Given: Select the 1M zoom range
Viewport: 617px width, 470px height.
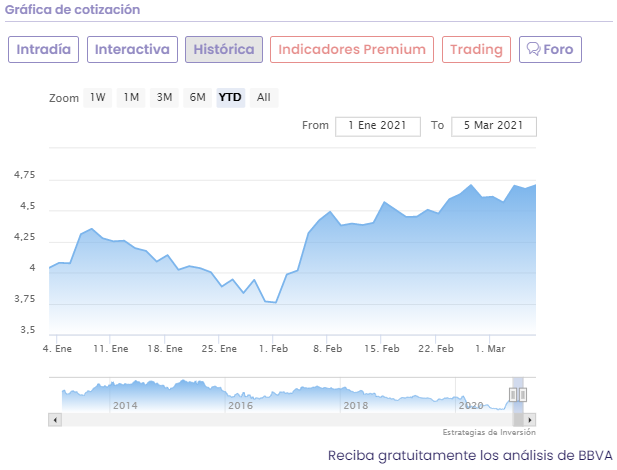Looking at the screenshot, I should click(x=131, y=98).
